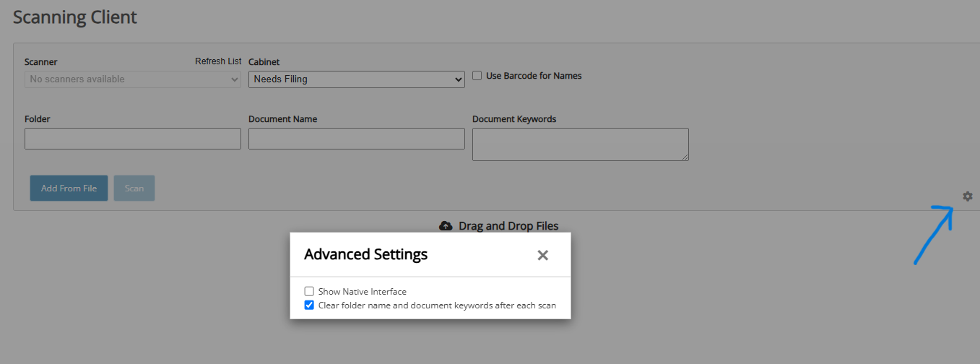Click the Drag and Drop Files text
Viewport: 980px width, 364px height.
coord(508,226)
